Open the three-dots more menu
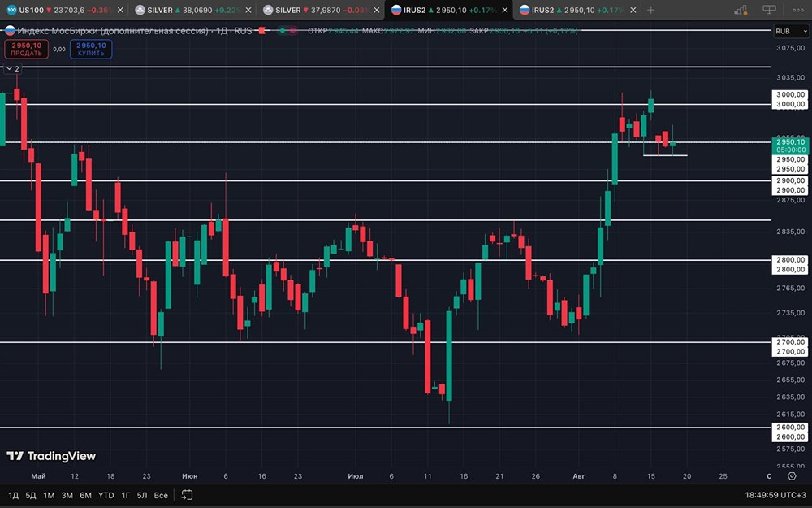 pos(798,10)
